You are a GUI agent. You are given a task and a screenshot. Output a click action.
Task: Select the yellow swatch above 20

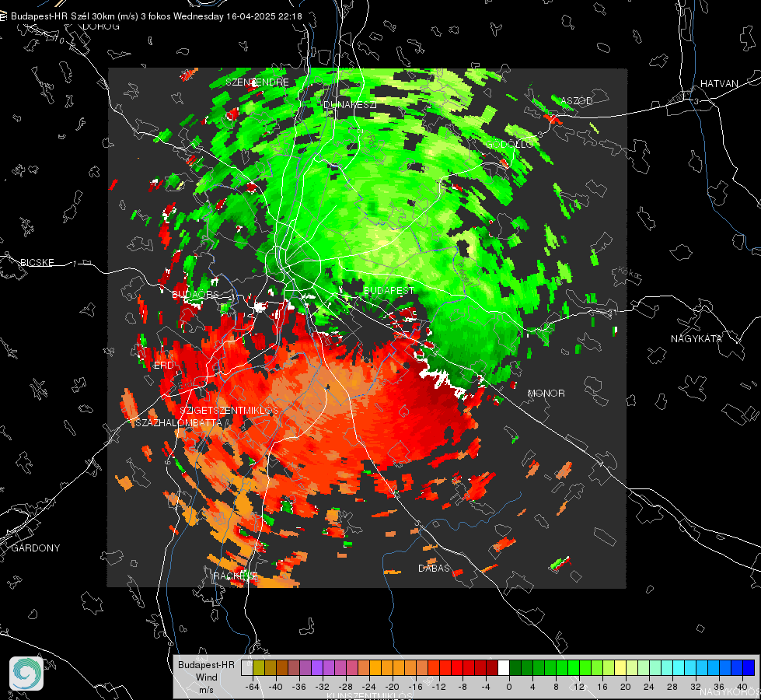pos(620,667)
